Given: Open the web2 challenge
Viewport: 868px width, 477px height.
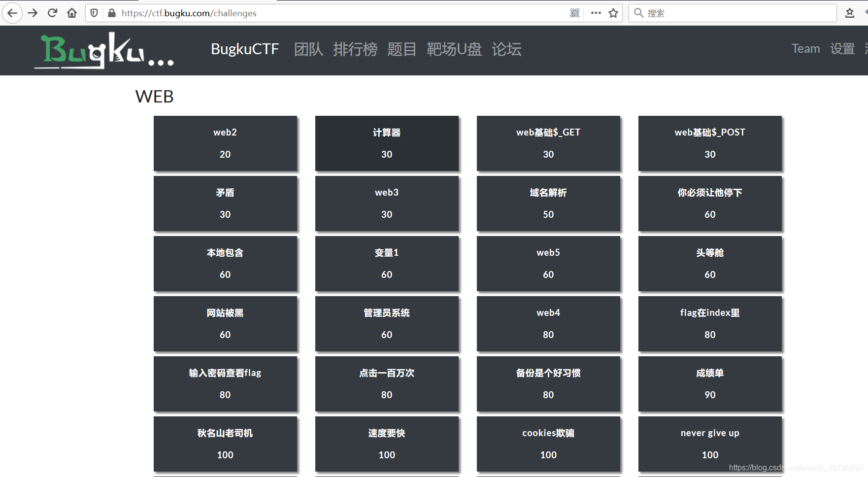Looking at the screenshot, I should click(x=225, y=143).
